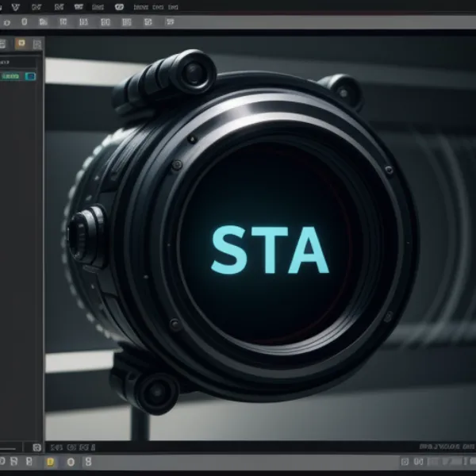The height and width of the screenshot is (476, 476).
Task: Click the yellow highlighted icon in the bottom toolbar
Action: (x=50, y=462)
